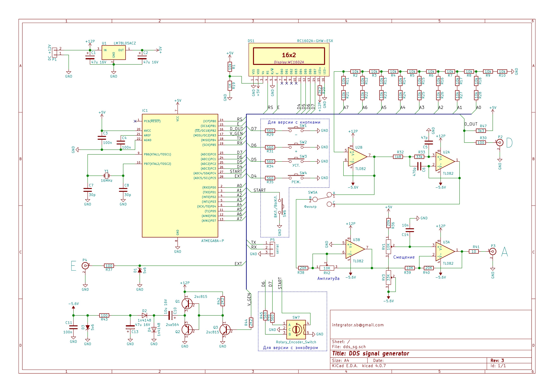554x392 pixels.
Task: Select the P2 output connector D
Action: (500, 142)
